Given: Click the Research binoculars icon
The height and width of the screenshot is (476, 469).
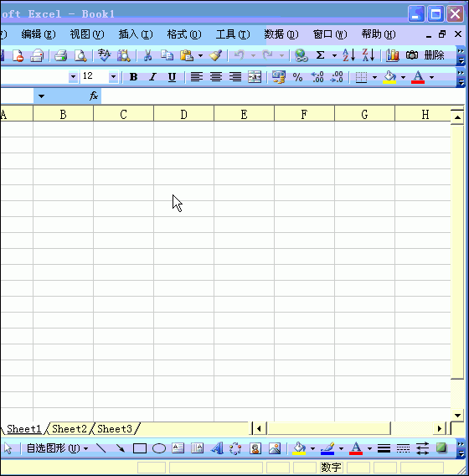Looking at the screenshot, I should click(124, 55).
